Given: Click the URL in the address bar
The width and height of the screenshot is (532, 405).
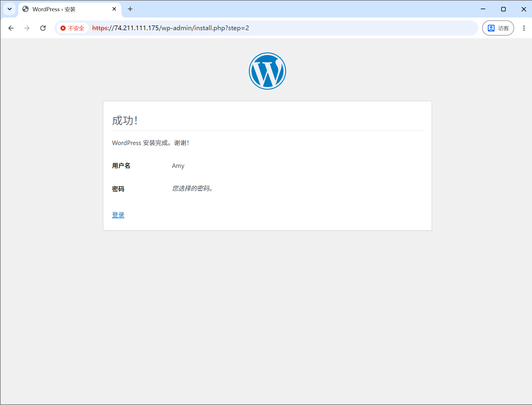Looking at the screenshot, I should pos(170,28).
